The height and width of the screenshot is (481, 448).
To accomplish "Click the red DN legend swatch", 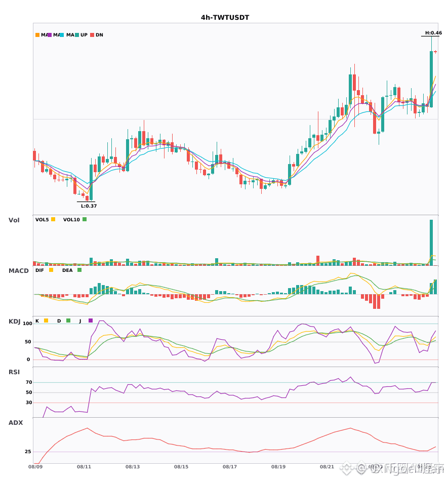I will [x=92, y=35].
